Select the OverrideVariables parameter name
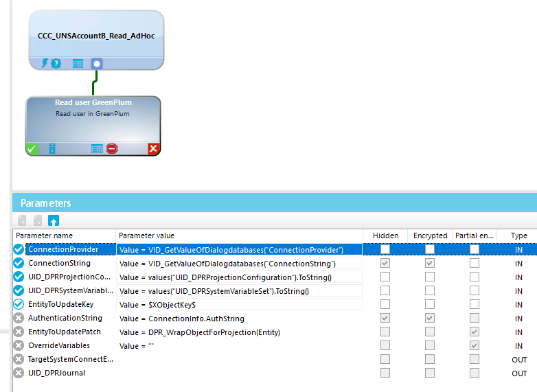The width and height of the screenshot is (537, 392). [x=59, y=345]
